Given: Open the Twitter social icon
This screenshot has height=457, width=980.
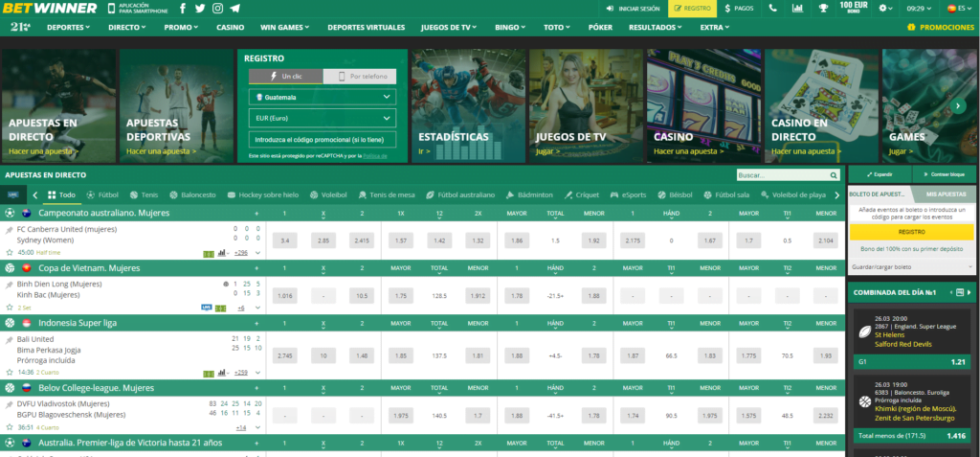Looking at the screenshot, I should click(x=200, y=9).
